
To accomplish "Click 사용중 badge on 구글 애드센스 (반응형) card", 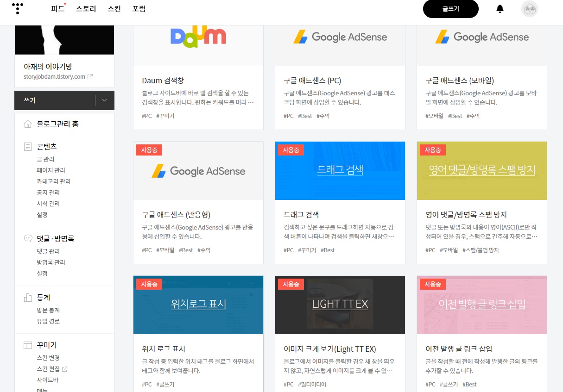I will (149, 150).
